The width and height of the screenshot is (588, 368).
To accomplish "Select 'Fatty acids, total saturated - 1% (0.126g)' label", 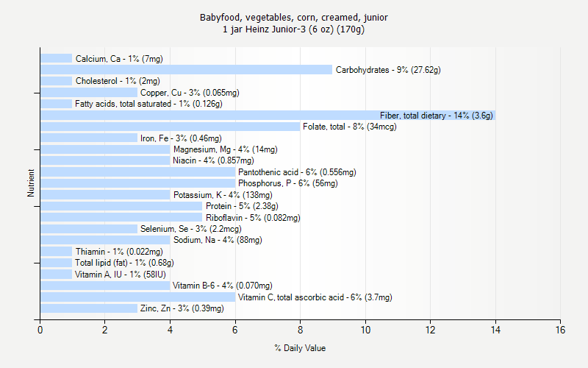I will (148, 104).
